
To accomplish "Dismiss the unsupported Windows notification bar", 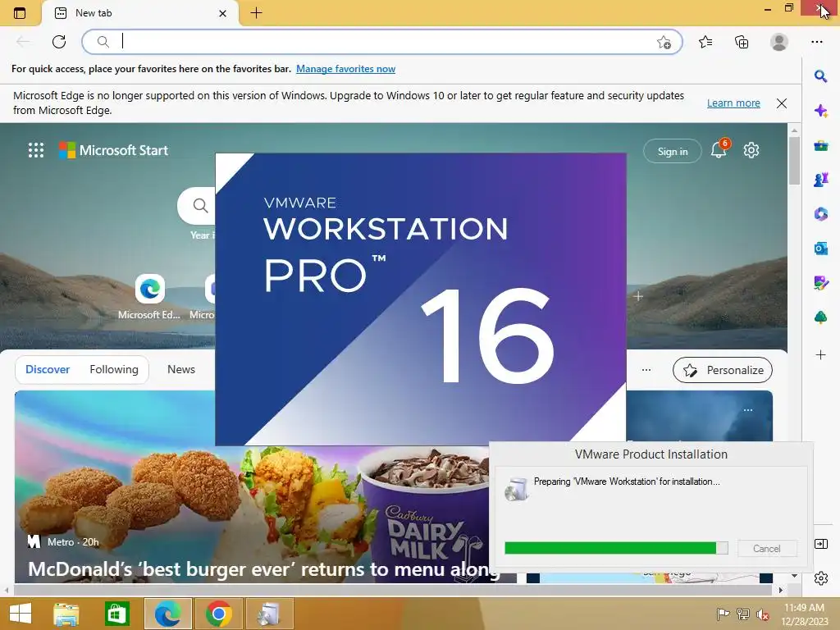I will (x=782, y=103).
